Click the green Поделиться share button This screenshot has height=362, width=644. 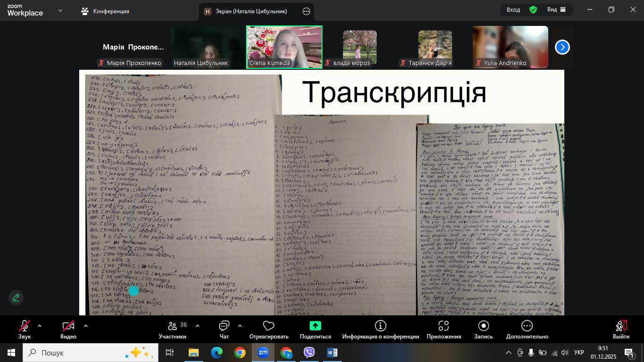(315, 329)
